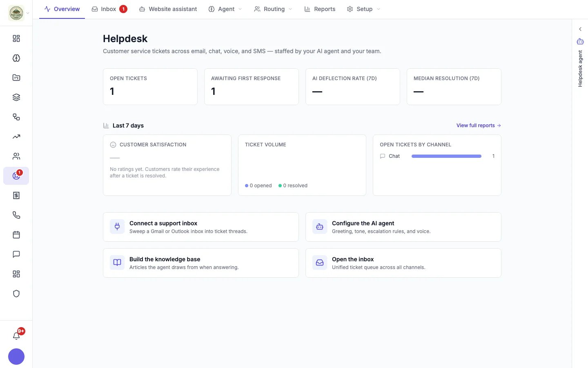Click the Awaiting First Response card
This screenshot has height=368, width=588.
(x=252, y=87)
